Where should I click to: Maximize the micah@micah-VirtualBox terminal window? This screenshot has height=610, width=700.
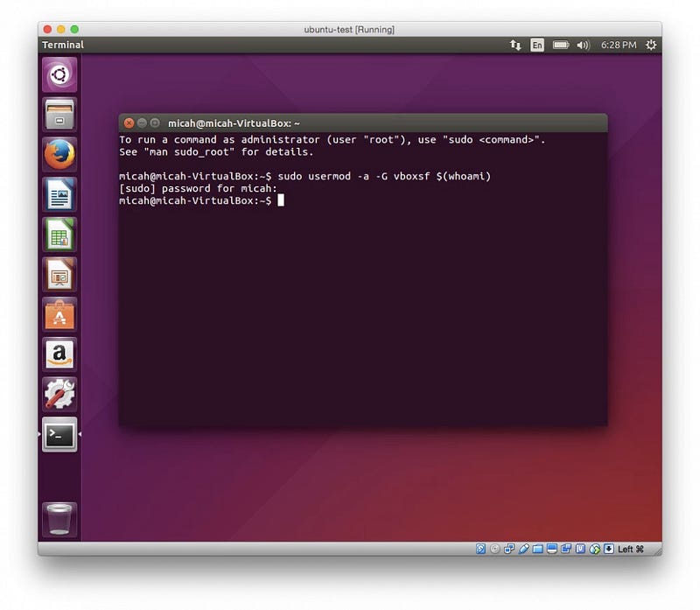pyautogui.click(x=155, y=123)
